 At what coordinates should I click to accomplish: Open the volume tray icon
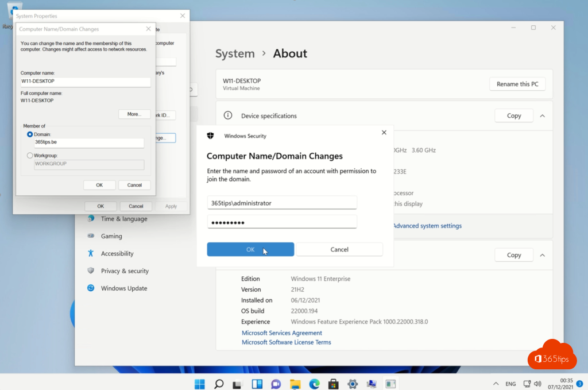tap(537, 384)
